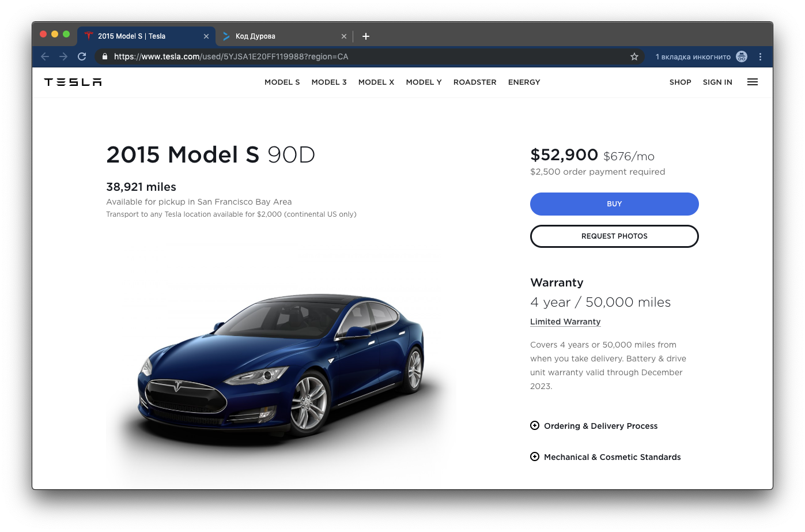Click the 38,921 miles text
The image size is (805, 532).
pos(141,187)
